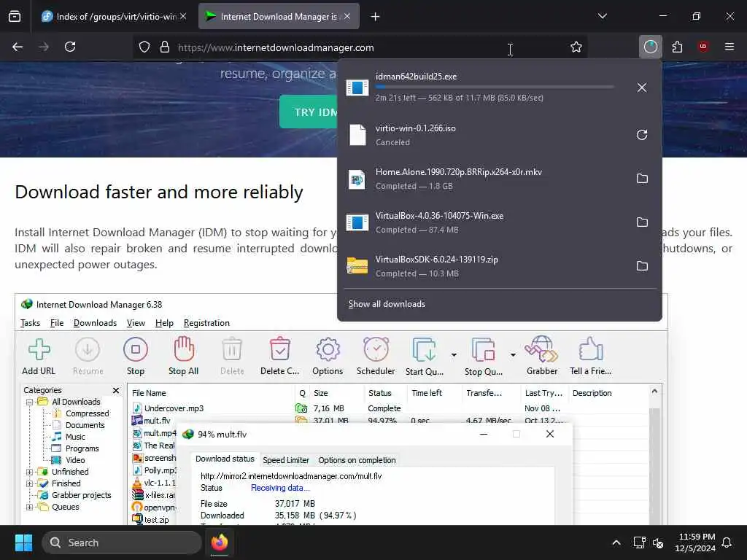Image resolution: width=747 pixels, height=560 pixels.
Task: Select Grabber projects in tree
Action: [x=75, y=495]
